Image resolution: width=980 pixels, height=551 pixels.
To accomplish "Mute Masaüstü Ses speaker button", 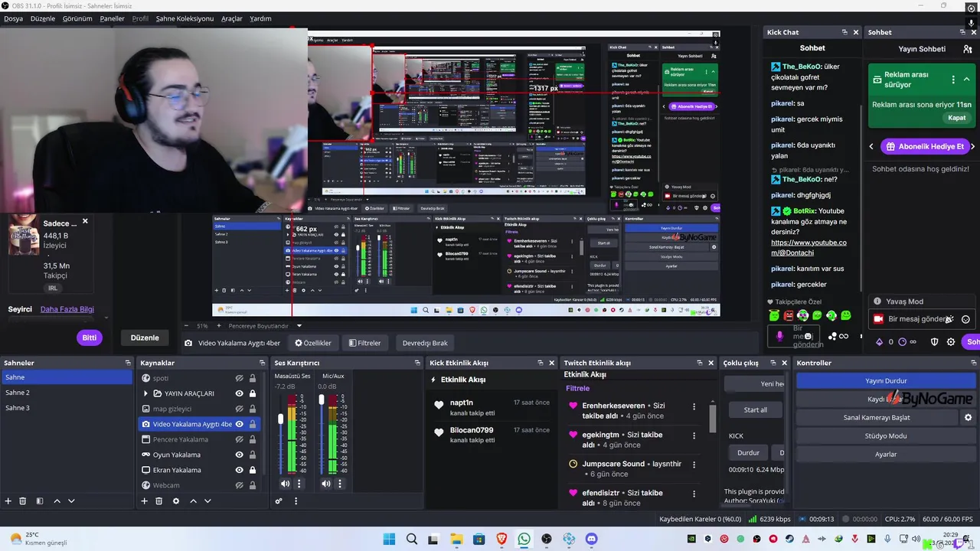I will [286, 484].
